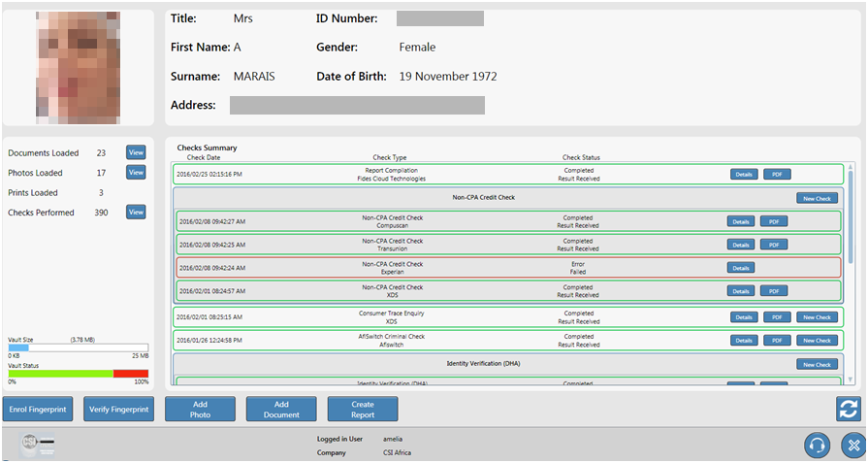Click the greyed Address field
The height and width of the screenshot is (463, 868).
click(x=357, y=105)
